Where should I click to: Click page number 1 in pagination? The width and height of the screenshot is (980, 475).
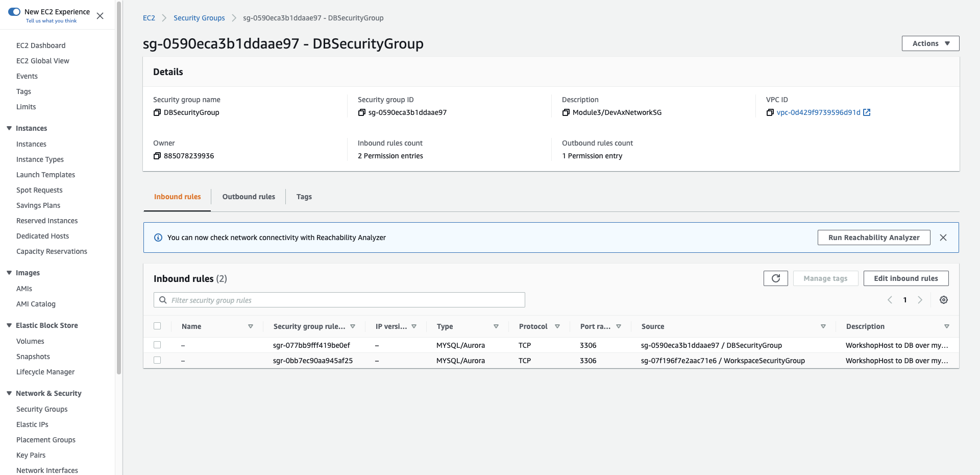click(905, 300)
